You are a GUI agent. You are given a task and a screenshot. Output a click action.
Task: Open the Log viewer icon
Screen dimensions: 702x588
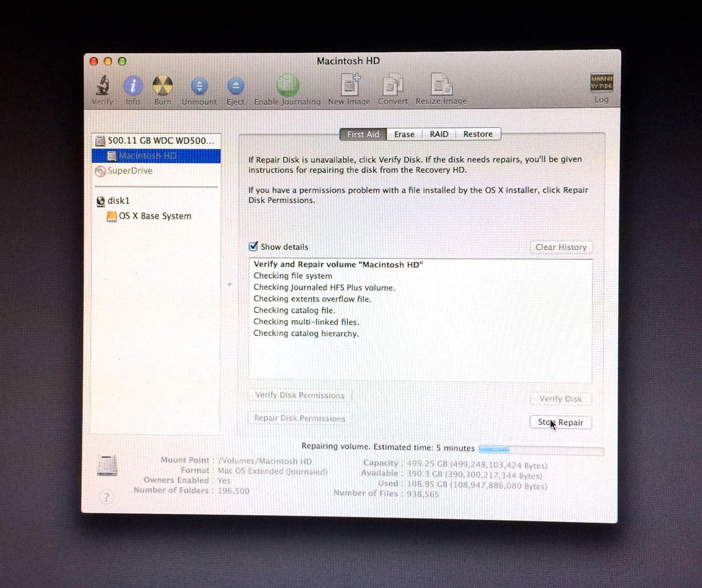(x=602, y=83)
